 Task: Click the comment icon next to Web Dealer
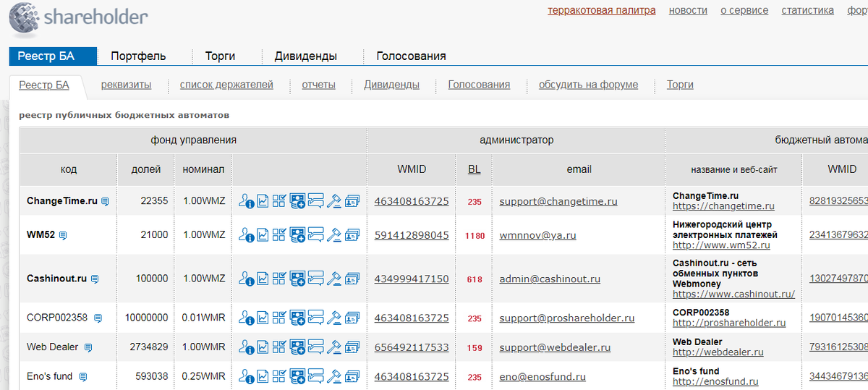(88, 348)
